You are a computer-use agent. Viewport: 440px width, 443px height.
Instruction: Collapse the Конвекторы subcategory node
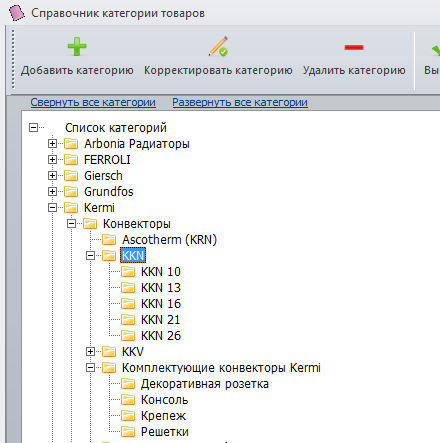coord(71,224)
